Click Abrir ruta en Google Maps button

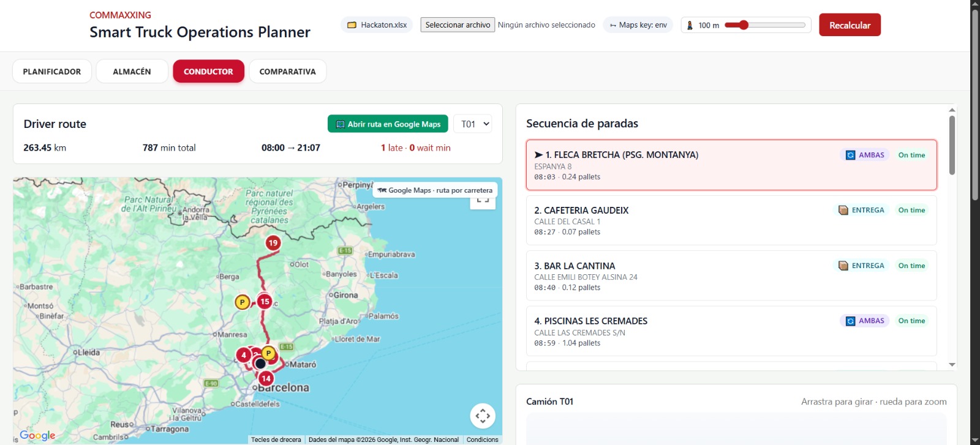[388, 124]
